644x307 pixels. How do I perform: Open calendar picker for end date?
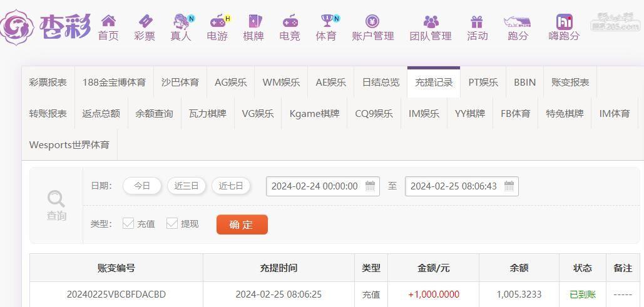(x=509, y=186)
